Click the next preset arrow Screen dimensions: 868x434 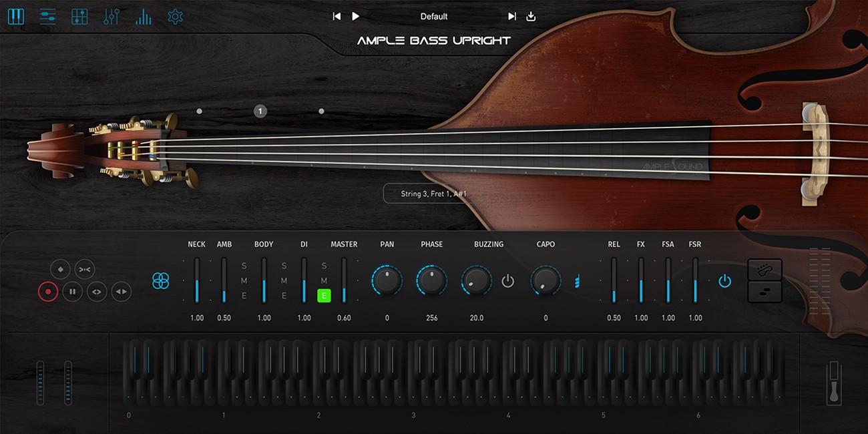coord(511,16)
